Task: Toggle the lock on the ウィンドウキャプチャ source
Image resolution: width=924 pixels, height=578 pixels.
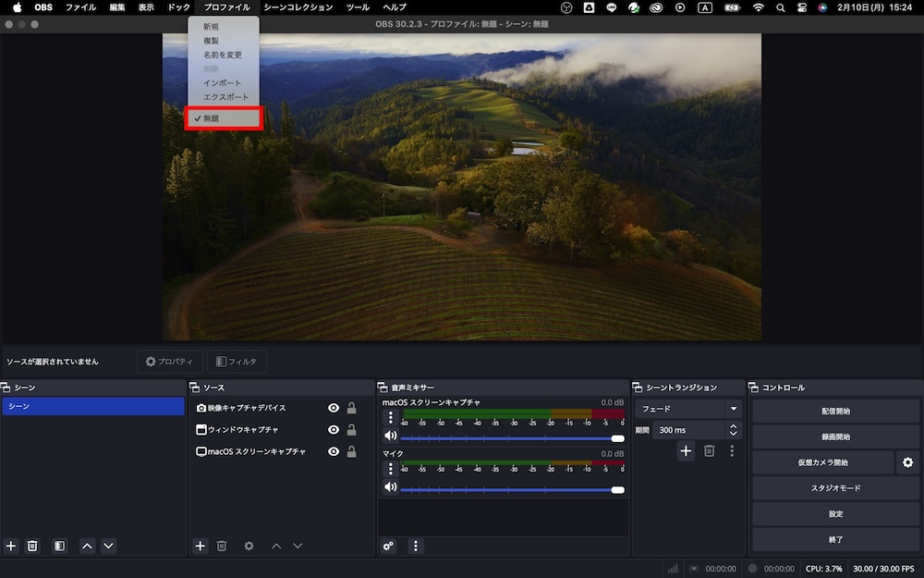Action: coord(351,430)
